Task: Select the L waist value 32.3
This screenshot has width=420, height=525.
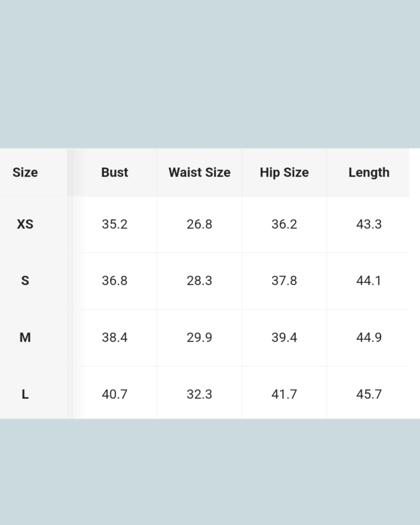Action: tap(199, 394)
